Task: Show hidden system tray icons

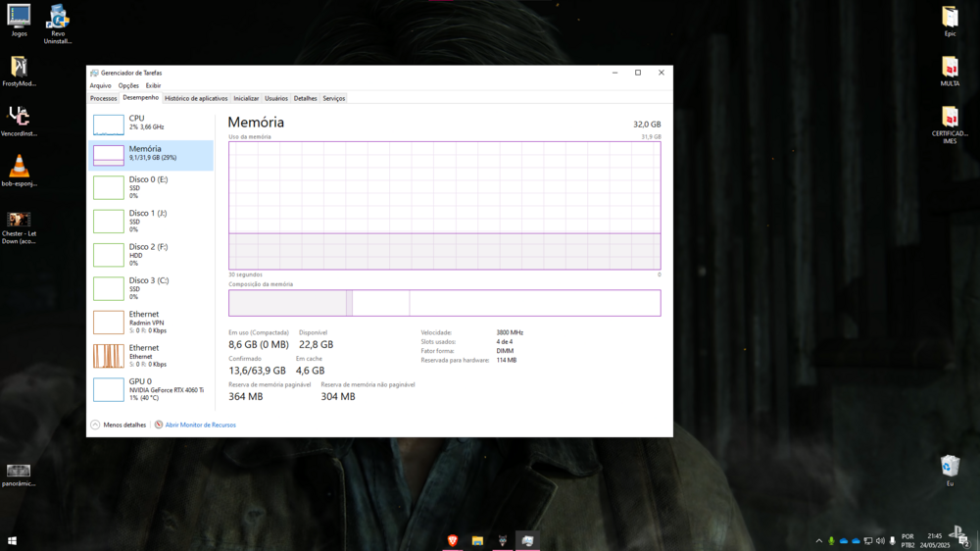Action: (x=819, y=541)
